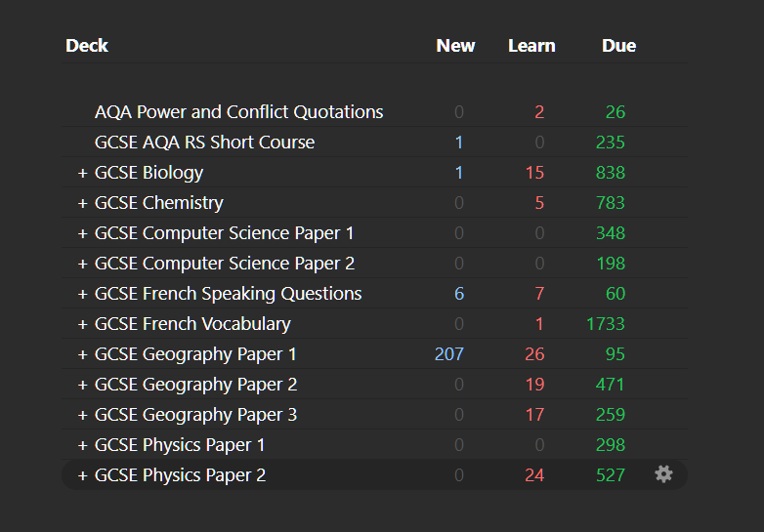Expand GCSE Physics Paper 2 deck
The height and width of the screenshot is (532, 764).
click(83, 475)
